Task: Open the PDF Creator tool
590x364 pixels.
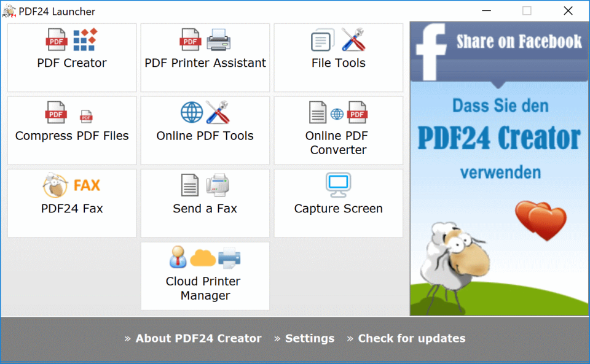Action: (71, 58)
